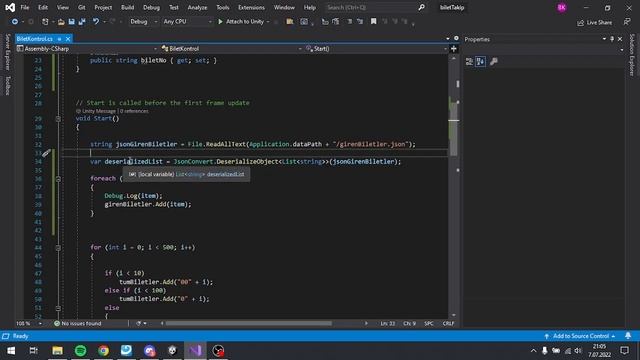Open the Server Explorer side tab
Screen dimensions: 640x360
[7, 52]
